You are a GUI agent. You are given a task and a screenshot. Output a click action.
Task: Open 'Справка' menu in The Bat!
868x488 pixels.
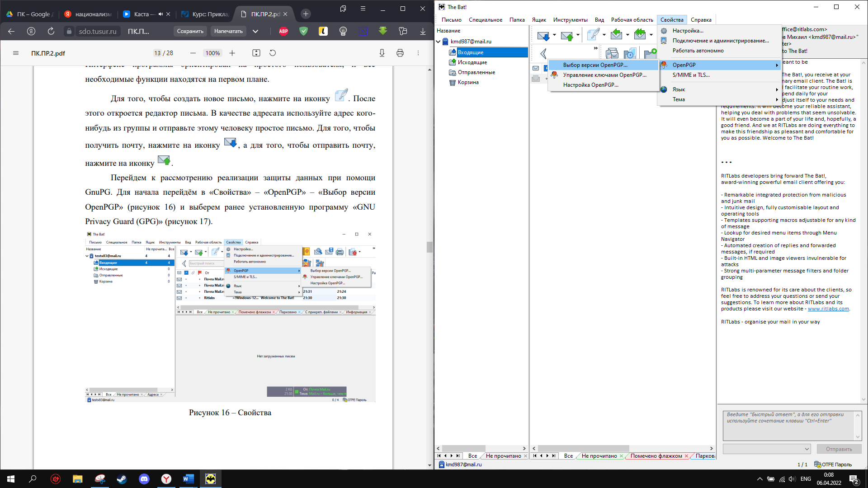point(701,20)
